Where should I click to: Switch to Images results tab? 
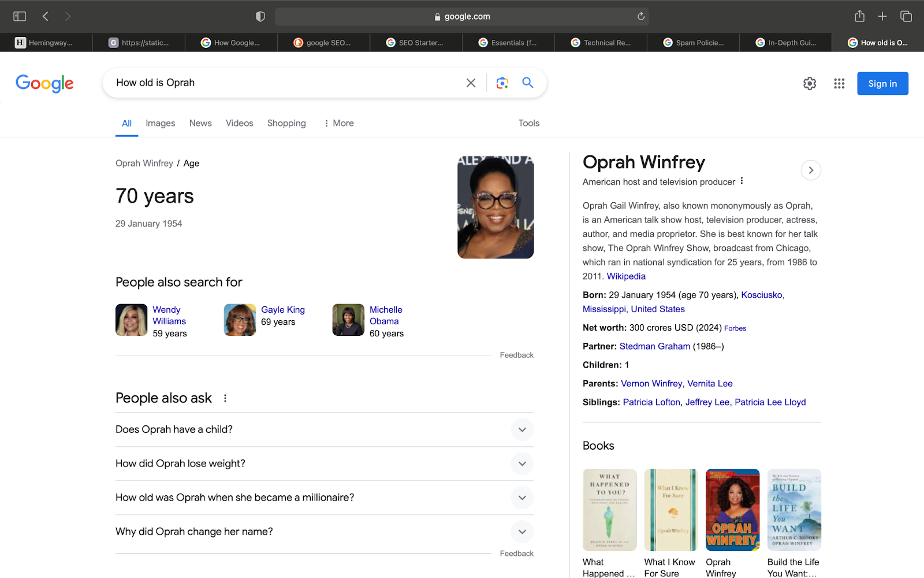click(161, 123)
